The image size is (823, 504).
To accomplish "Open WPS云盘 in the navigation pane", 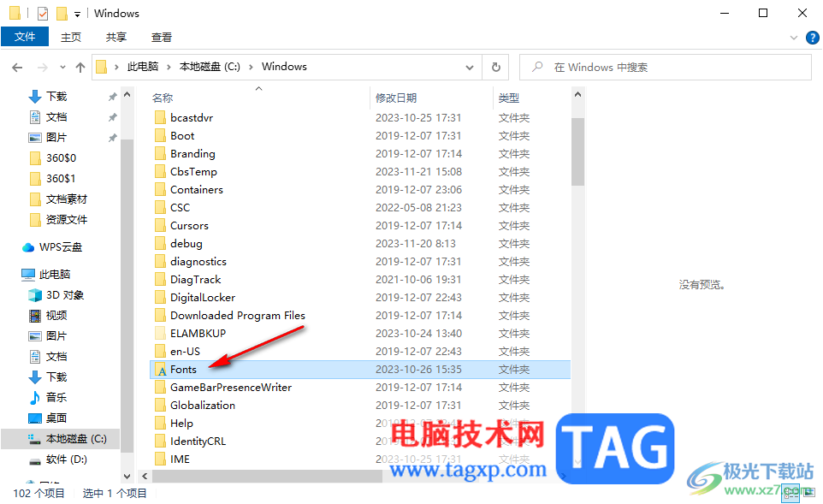I will tap(61, 247).
